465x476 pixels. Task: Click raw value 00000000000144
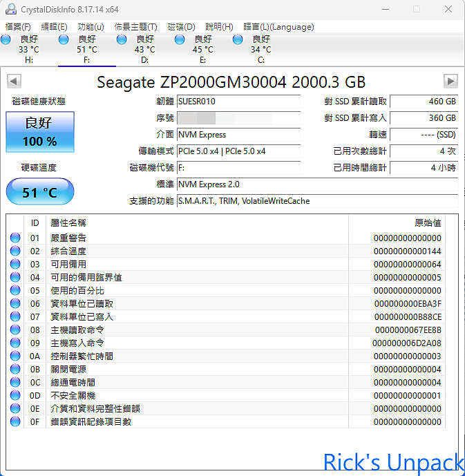click(x=408, y=251)
